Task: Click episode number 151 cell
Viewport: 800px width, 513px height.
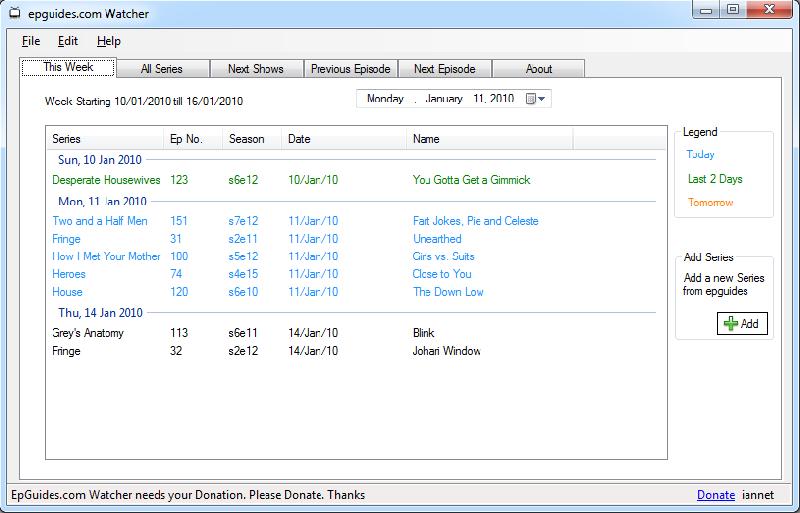Action: [x=179, y=221]
